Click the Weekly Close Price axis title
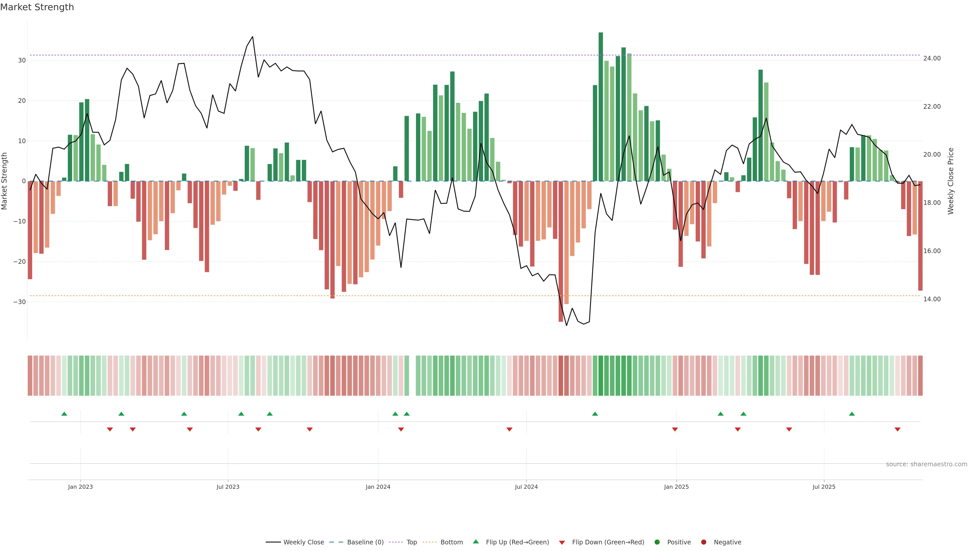The height and width of the screenshot is (551, 980). click(951, 181)
